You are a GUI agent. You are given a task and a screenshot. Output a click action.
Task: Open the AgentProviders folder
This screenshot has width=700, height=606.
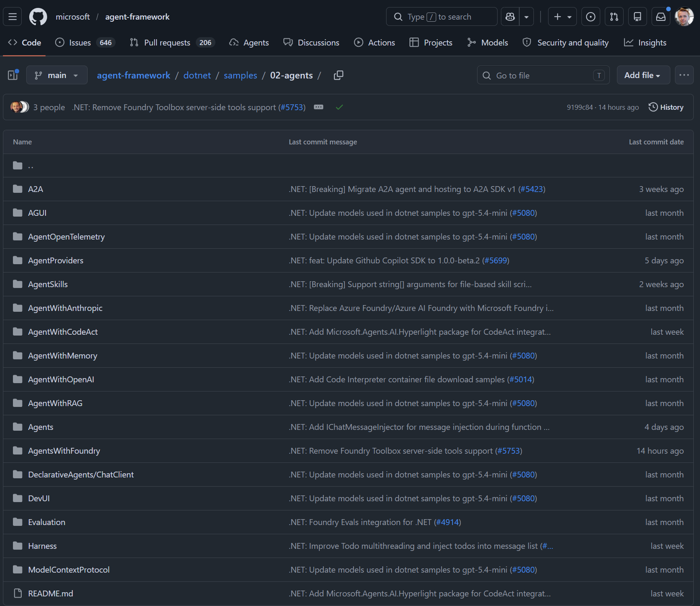point(56,260)
